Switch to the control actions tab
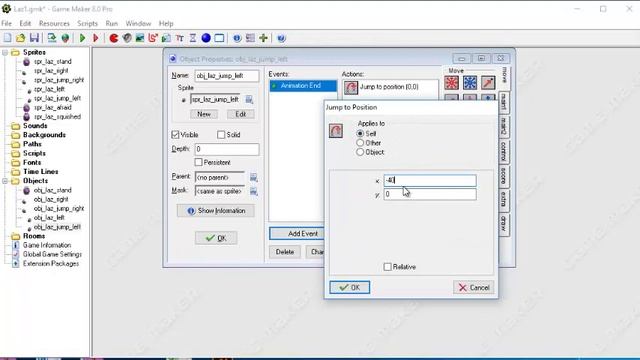The image size is (640, 360). (504, 151)
